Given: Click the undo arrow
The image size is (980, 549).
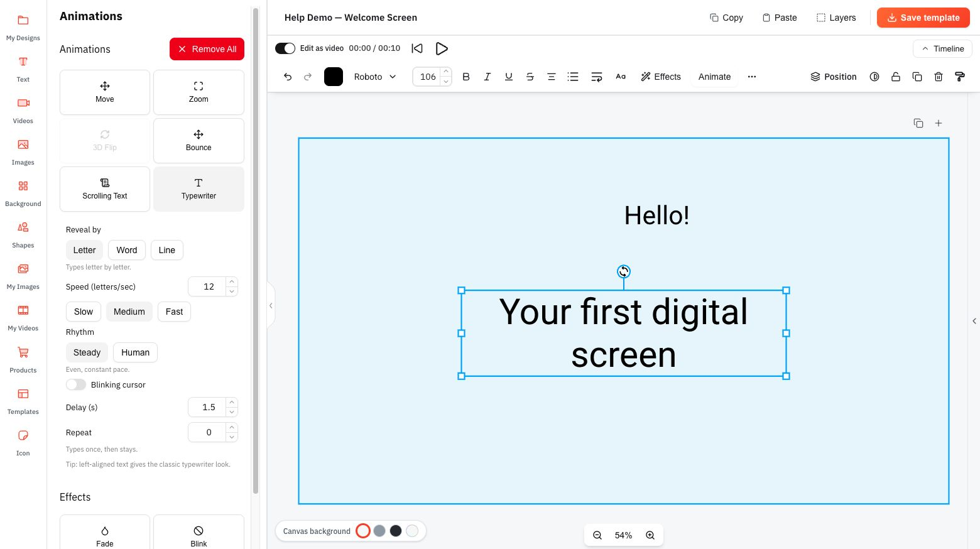Looking at the screenshot, I should tap(288, 77).
